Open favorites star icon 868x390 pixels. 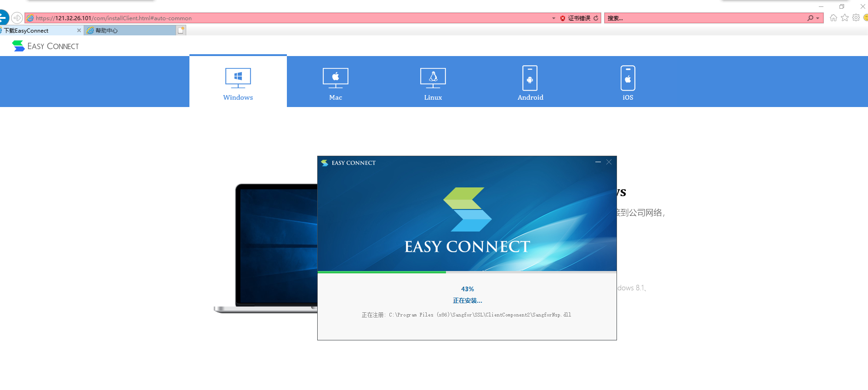click(845, 18)
